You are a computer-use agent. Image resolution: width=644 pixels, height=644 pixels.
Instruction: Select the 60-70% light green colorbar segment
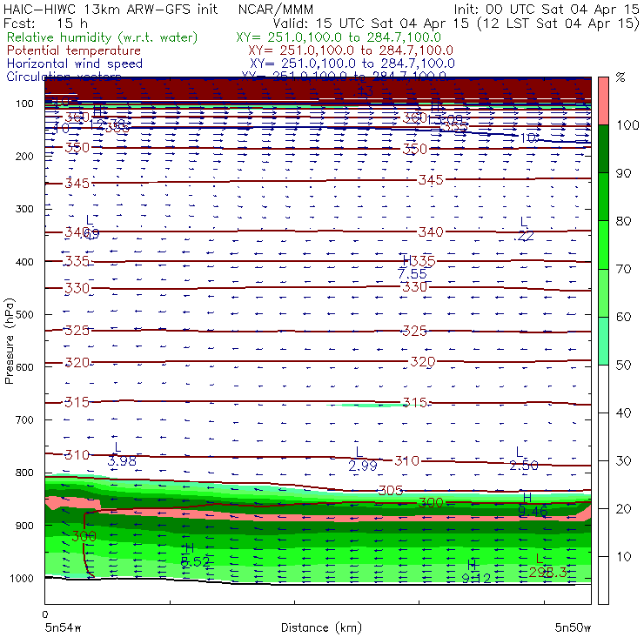(603, 292)
